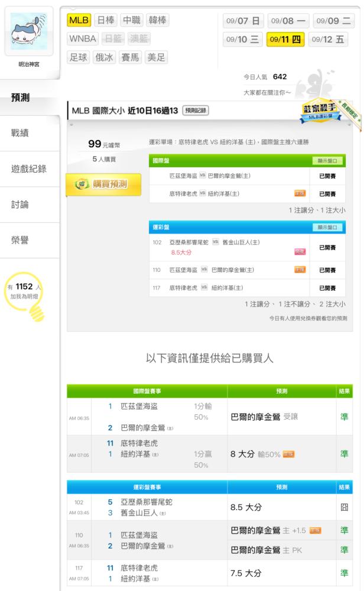
Task: Select the 日籃 league tab
Action: (113, 38)
